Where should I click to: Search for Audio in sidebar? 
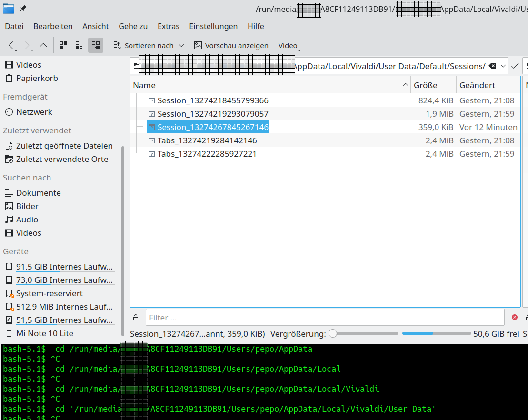coord(21,220)
